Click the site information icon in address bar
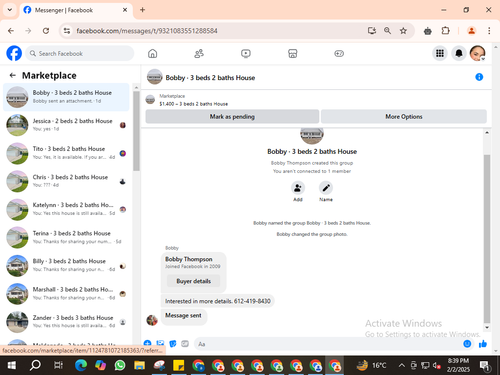Image resolution: width=500 pixels, height=375 pixels. (x=67, y=31)
